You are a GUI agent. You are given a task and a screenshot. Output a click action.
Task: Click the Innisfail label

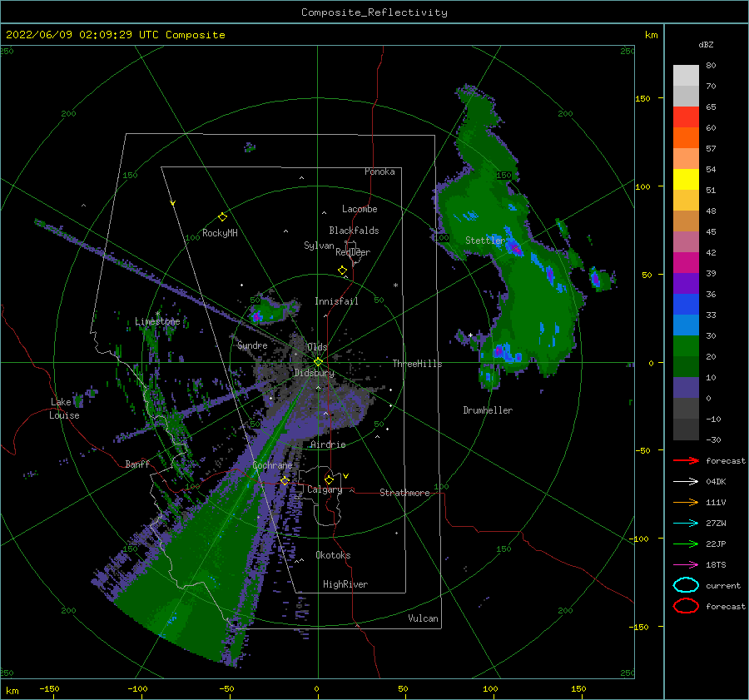tap(336, 301)
